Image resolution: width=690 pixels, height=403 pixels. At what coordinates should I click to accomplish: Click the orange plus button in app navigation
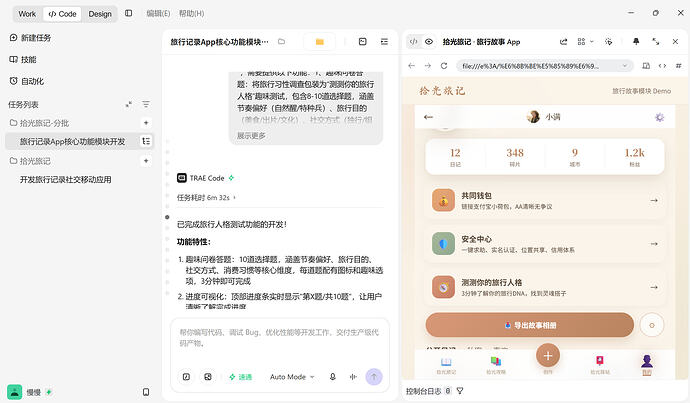click(547, 355)
